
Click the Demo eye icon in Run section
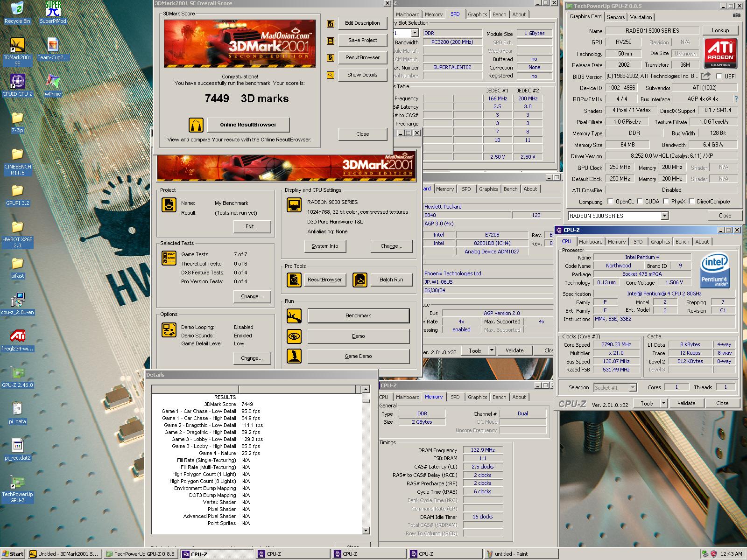[294, 336]
